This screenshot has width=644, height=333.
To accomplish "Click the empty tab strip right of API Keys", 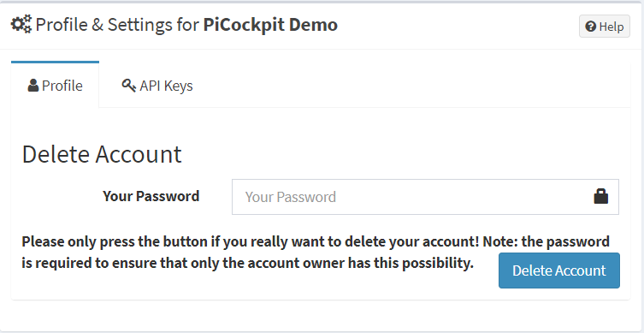I will pyautogui.click(x=419, y=86).
